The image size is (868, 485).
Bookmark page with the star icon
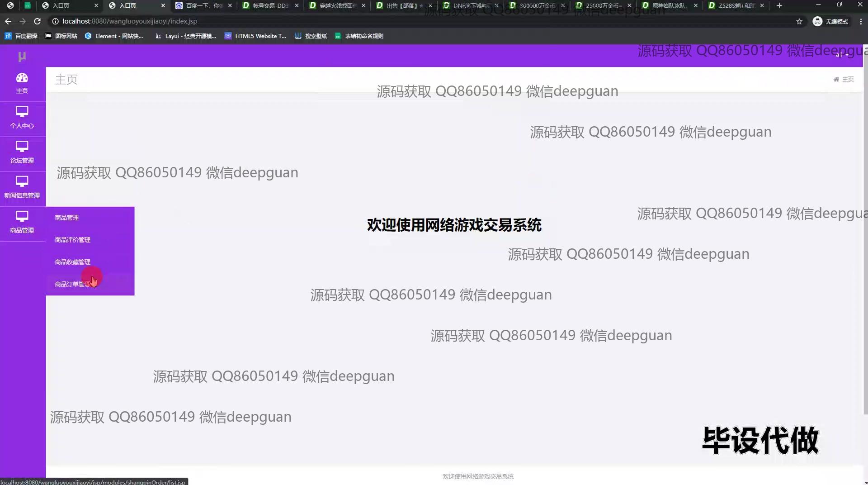click(799, 21)
